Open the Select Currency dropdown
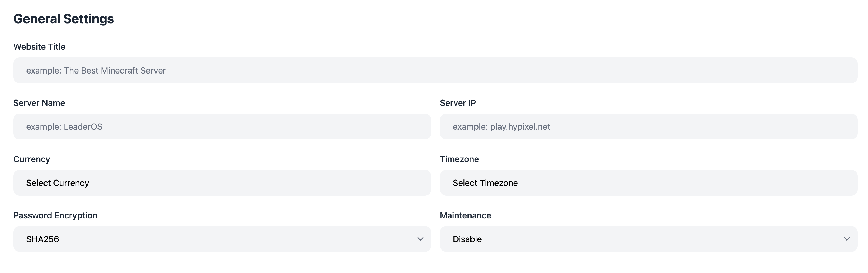868x273 pixels. (222, 183)
